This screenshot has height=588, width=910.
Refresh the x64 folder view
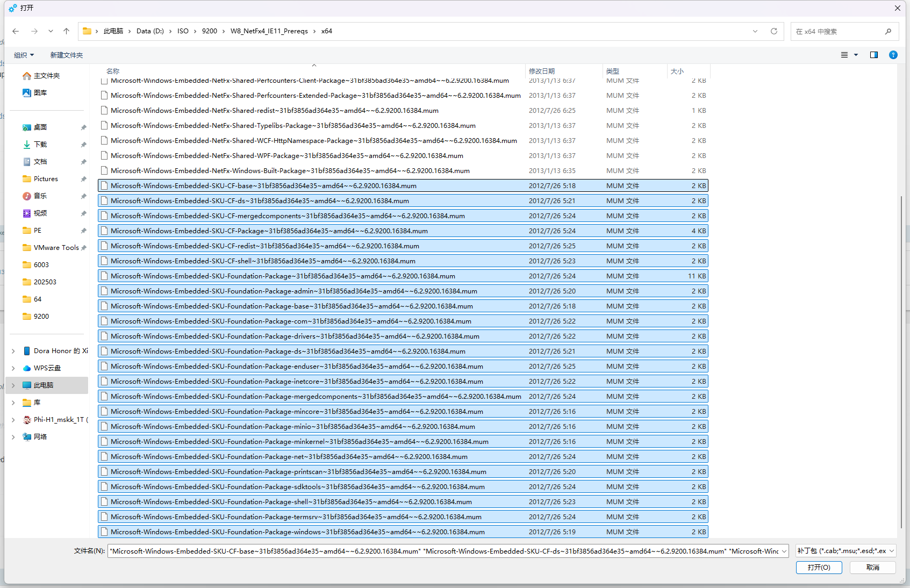[773, 31]
